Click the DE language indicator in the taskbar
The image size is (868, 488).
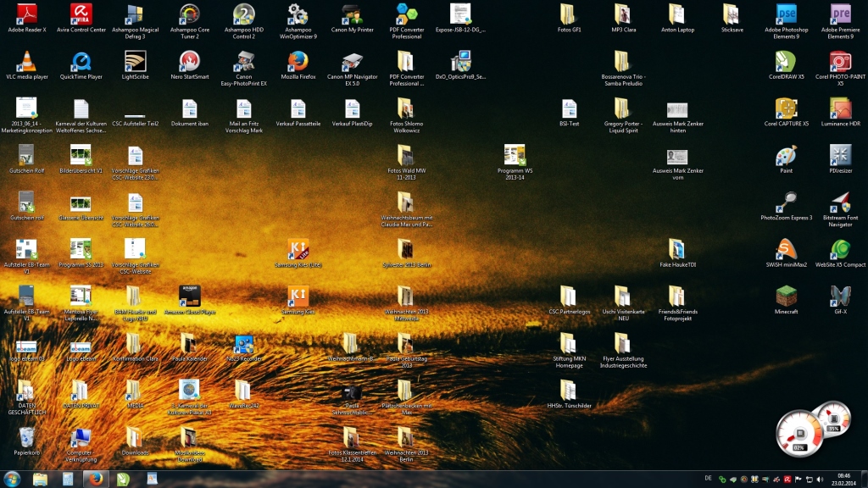pyautogui.click(x=708, y=479)
